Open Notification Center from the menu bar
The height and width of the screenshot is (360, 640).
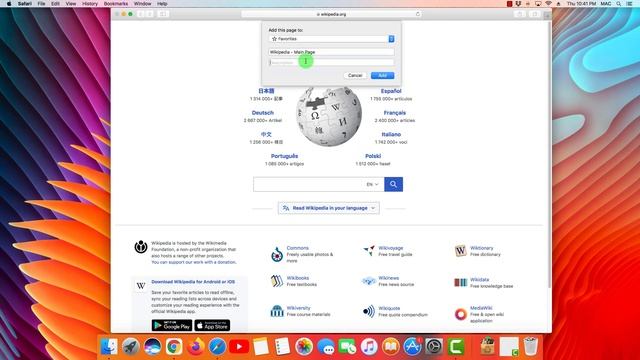(629, 4)
